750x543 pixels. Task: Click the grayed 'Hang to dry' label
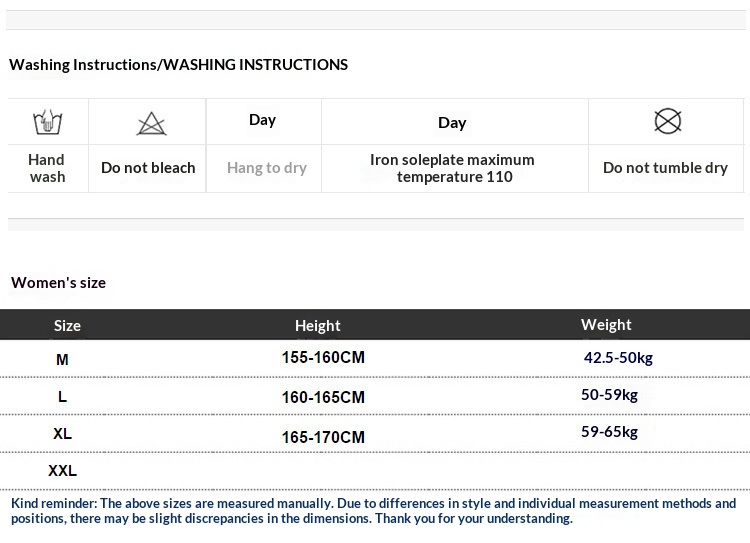tap(266, 168)
